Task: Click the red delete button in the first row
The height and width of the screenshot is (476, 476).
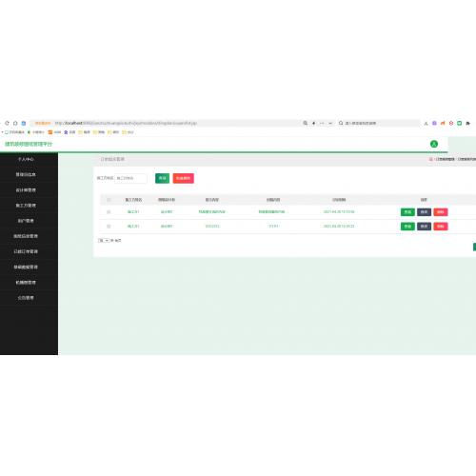Action: pos(441,212)
